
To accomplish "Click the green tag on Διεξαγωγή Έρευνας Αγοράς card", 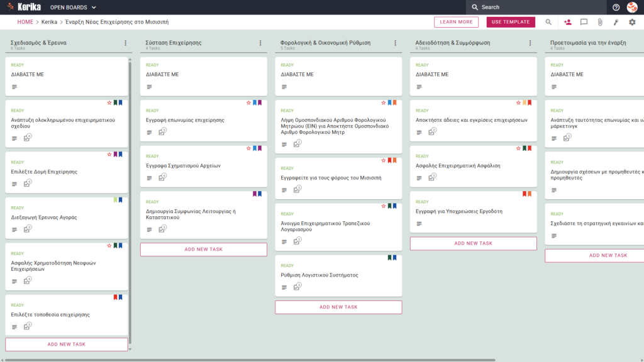I will [116, 200].
